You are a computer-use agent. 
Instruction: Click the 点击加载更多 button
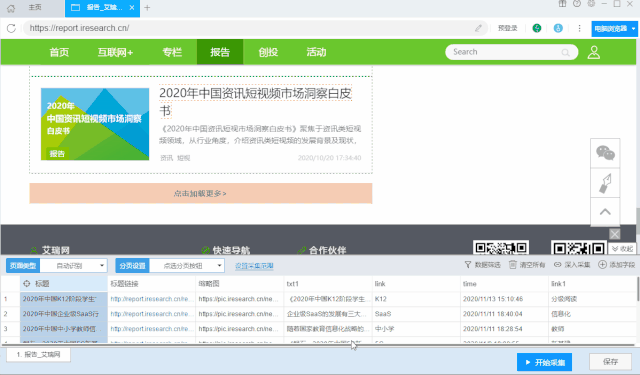200,193
